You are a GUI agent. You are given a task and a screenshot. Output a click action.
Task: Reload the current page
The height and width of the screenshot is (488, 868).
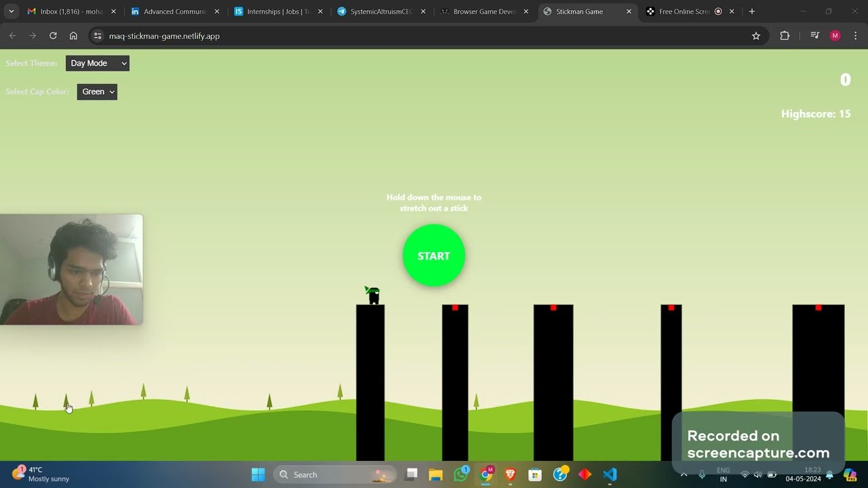tap(53, 36)
